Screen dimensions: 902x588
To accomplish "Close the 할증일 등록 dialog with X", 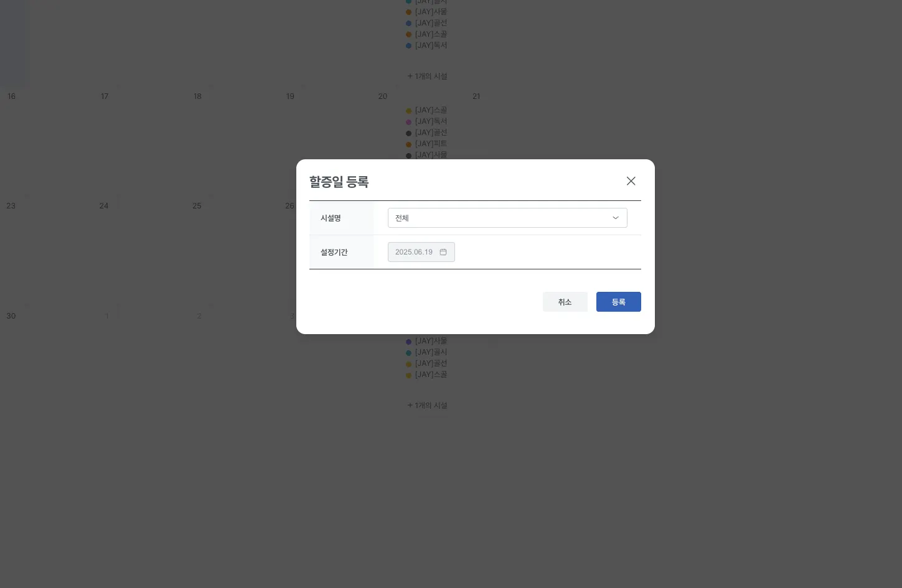I will 631,181.
